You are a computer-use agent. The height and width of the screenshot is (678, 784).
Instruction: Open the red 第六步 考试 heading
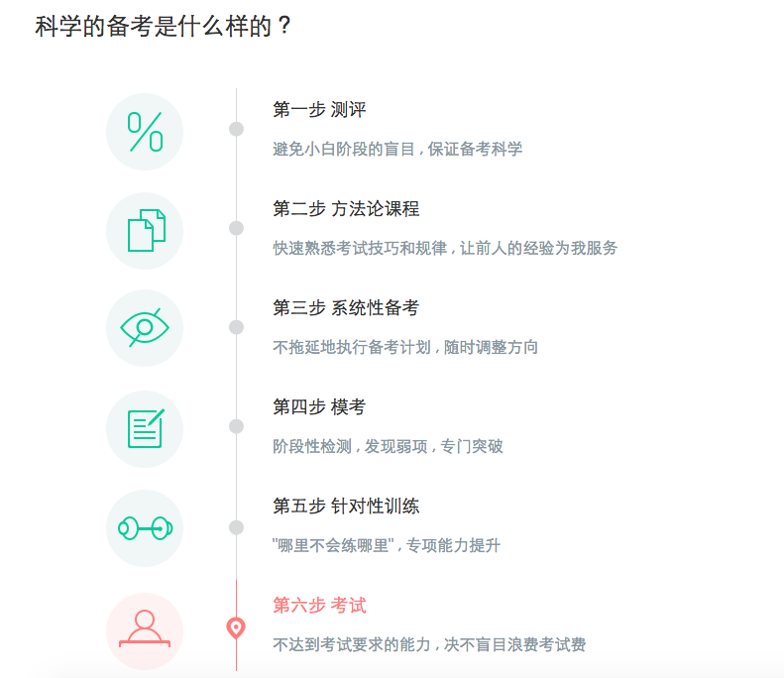pyautogui.click(x=319, y=605)
